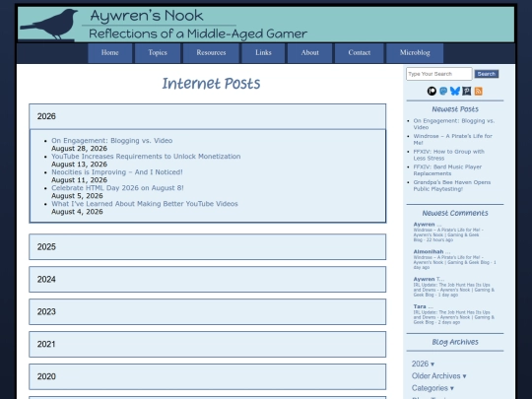Open the orange RSS feed icon

pos(479,91)
